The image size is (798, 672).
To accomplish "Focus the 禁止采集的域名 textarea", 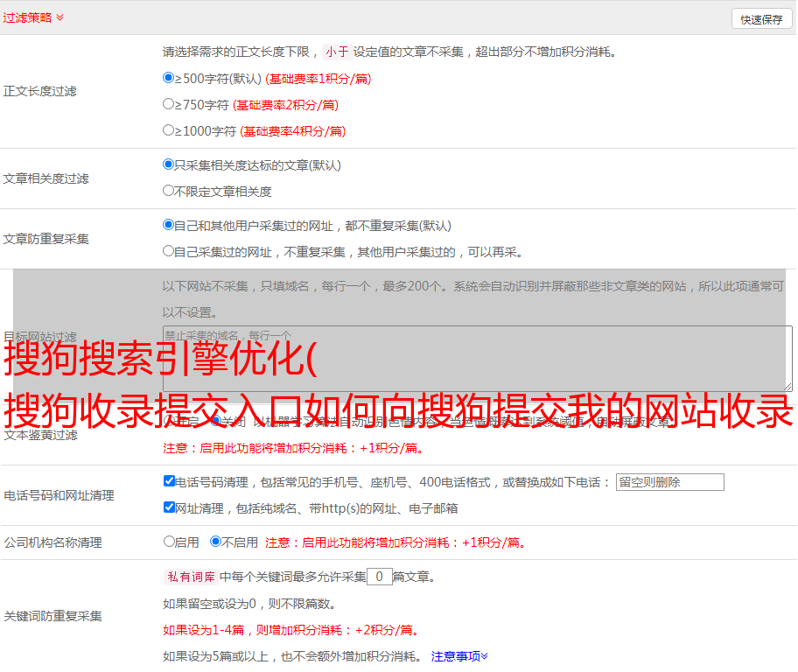I will click(478, 359).
